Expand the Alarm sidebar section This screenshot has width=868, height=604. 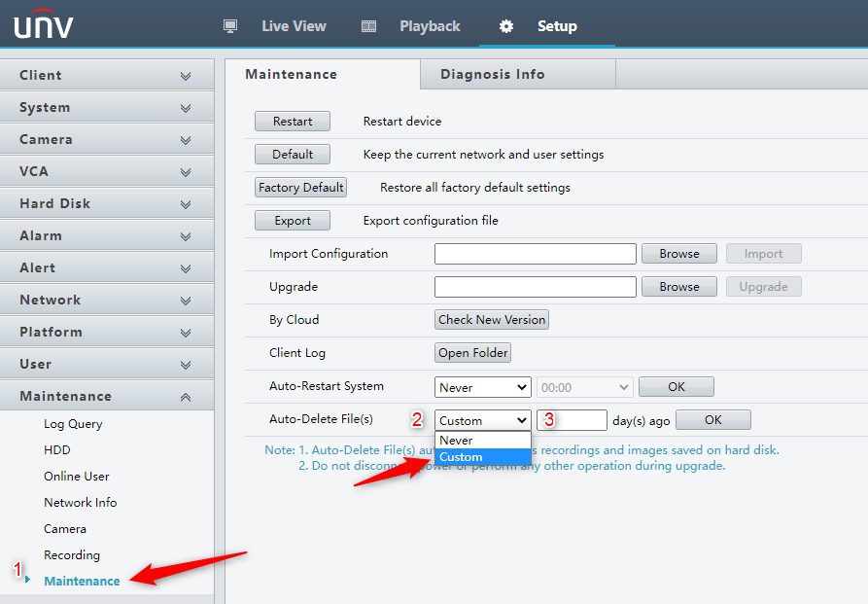(107, 236)
